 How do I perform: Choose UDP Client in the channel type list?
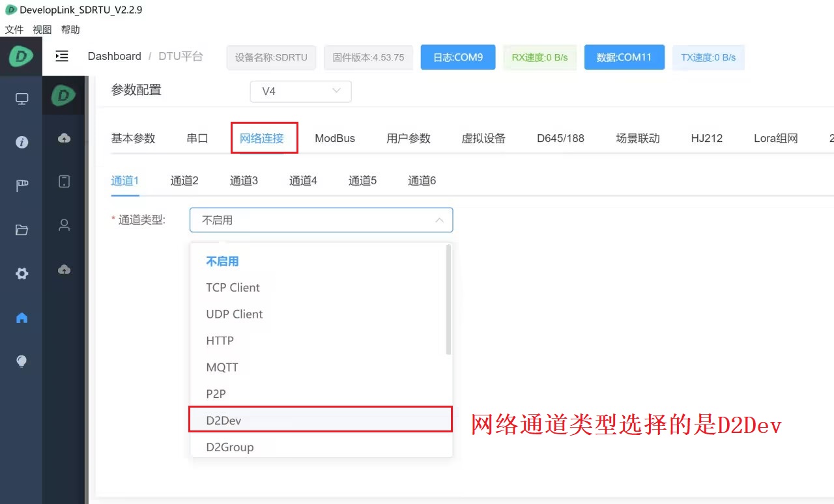pos(318,314)
